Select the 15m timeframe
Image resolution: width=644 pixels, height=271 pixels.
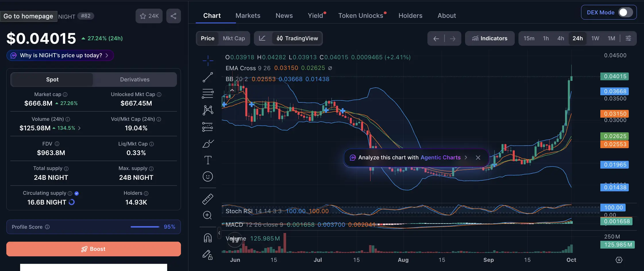click(x=529, y=38)
